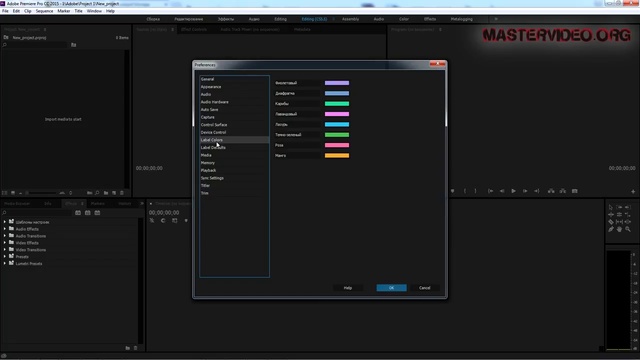The image size is (640, 360).
Task: Toggle 32-bit Color filter in Effects panel
Action: [x=88, y=213]
